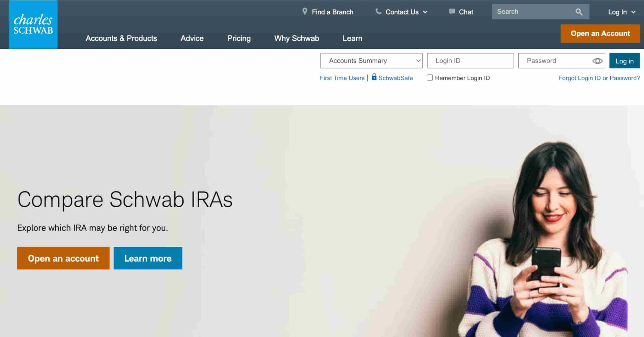The image size is (644, 337).
Task: Select the Why Schwab menu item
Action: [296, 38]
